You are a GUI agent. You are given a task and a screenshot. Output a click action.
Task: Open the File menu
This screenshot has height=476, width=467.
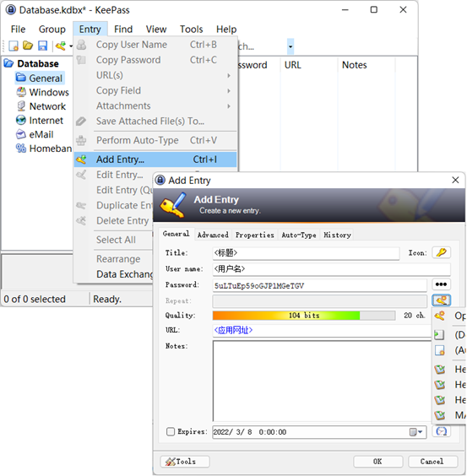tap(18, 30)
